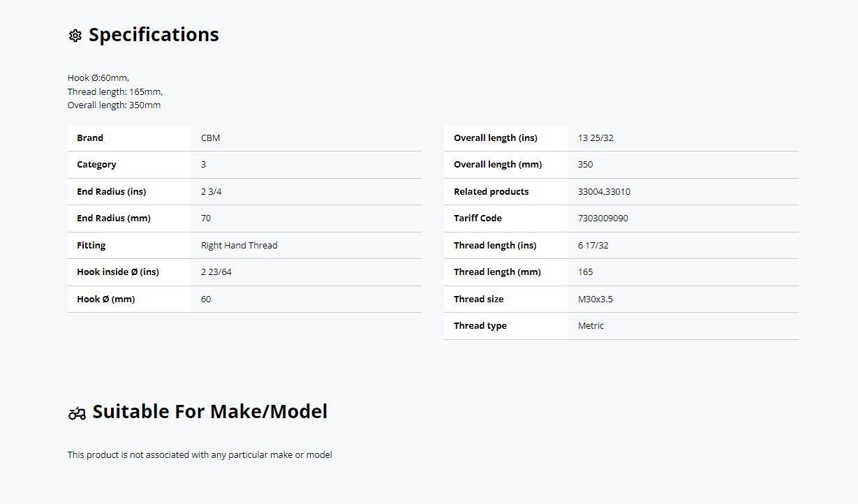Click the Overall length (ins) label
The image size is (858, 504).
click(x=496, y=138)
